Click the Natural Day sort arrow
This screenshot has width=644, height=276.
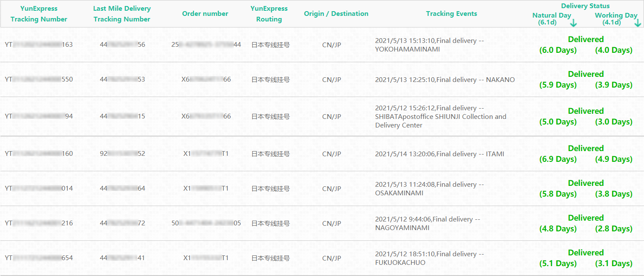pyautogui.click(x=574, y=23)
